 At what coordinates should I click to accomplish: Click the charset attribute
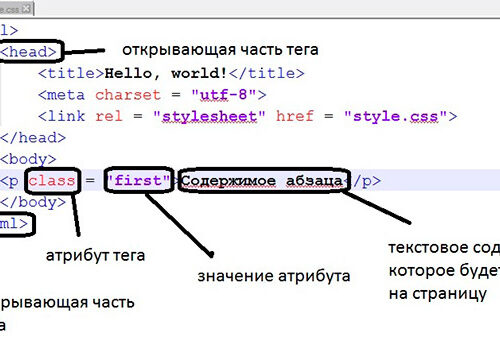coord(128,95)
